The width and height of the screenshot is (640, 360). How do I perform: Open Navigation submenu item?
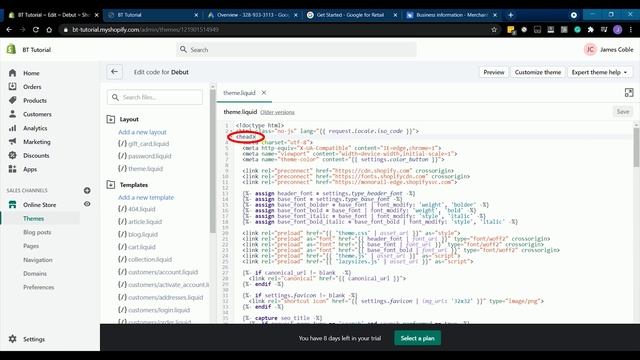coord(38,260)
